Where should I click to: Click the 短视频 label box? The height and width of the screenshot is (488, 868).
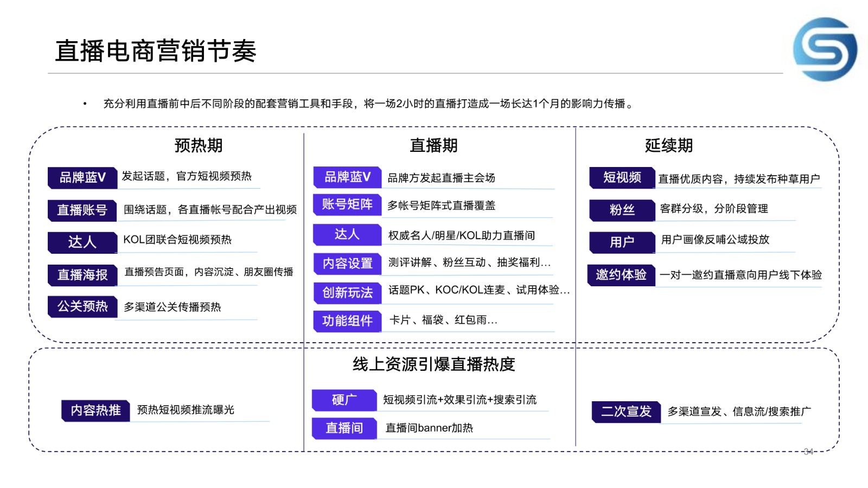point(622,178)
